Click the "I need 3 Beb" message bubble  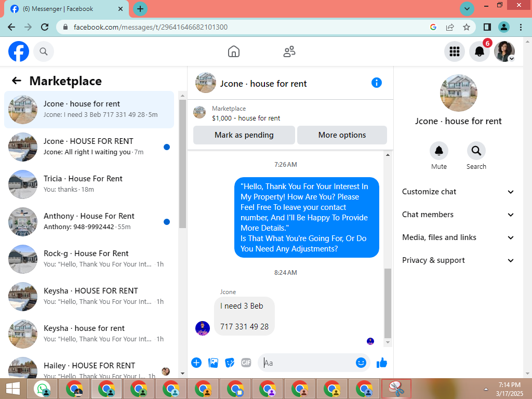coord(244,316)
